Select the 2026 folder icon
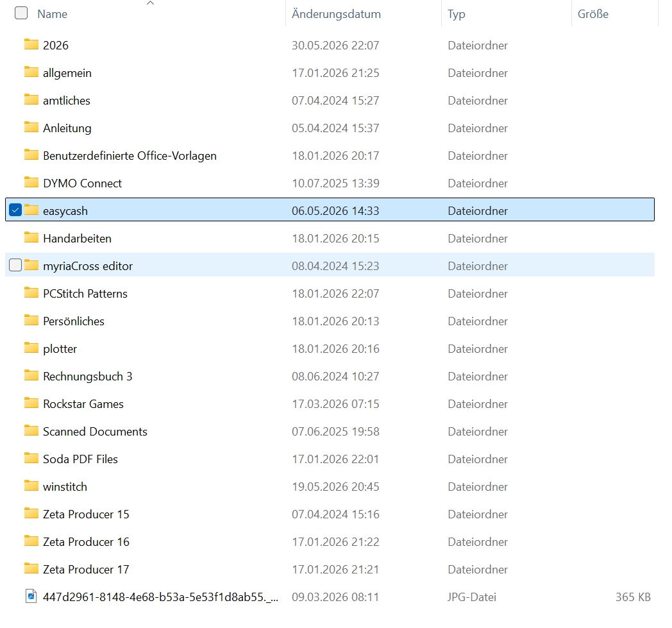This screenshot has height=628, width=672. (x=31, y=44)
